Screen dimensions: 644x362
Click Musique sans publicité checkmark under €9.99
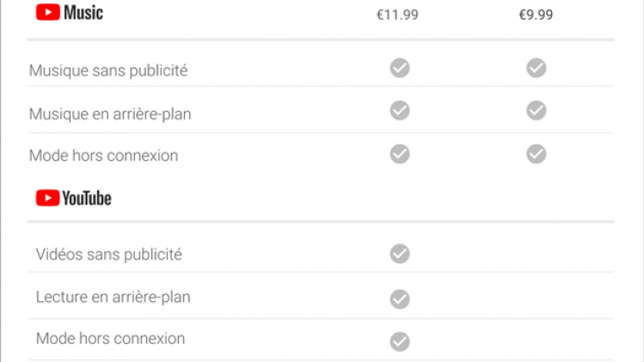[536, 68]
